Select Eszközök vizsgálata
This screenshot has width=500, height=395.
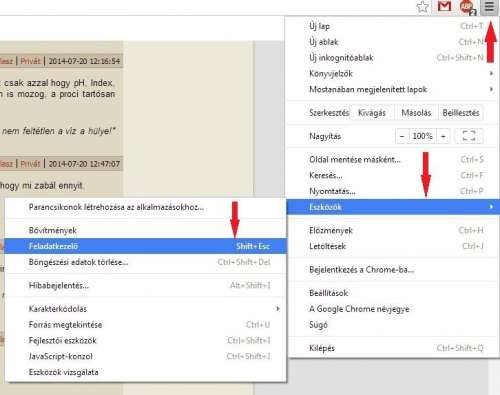coord(145,372)
